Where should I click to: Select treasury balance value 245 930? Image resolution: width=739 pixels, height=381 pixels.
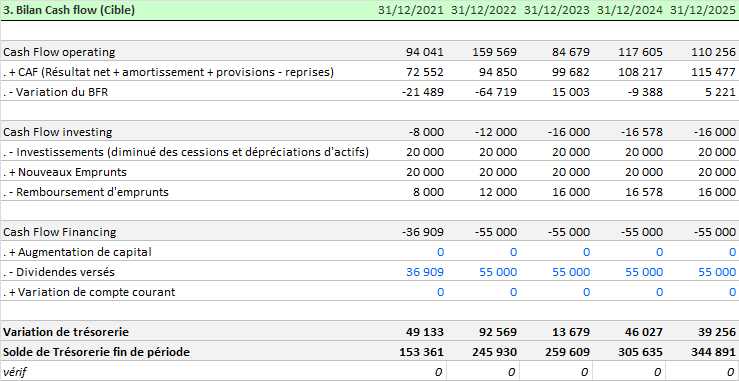pyautogui.click(x=494, y=352)
